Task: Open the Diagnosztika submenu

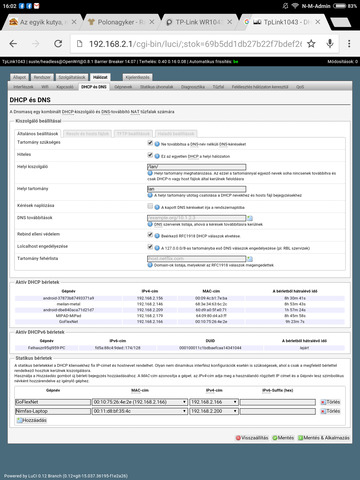Action: pos(193,87)
